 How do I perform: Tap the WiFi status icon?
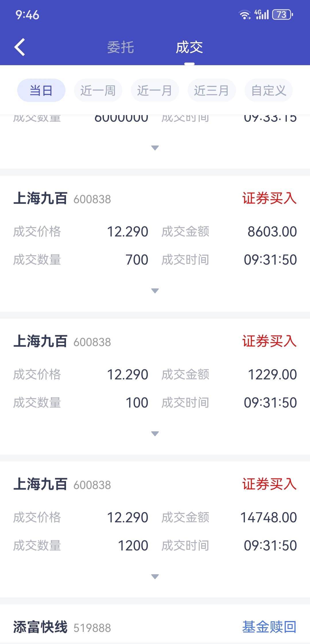[245, 14]
